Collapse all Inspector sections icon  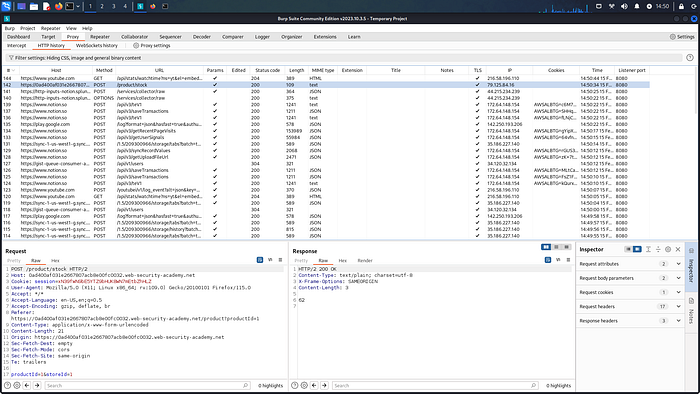pyautogui.click(x=658, y=249)
